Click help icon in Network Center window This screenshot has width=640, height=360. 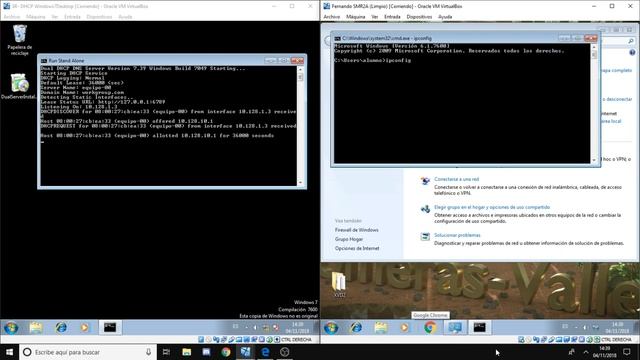click(x=632, y=53)
